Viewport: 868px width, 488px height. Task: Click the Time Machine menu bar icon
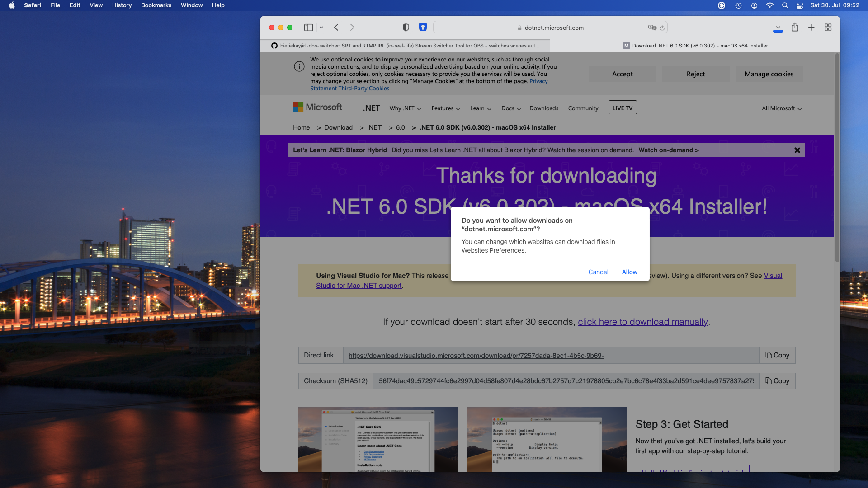(x=738, y=5)
